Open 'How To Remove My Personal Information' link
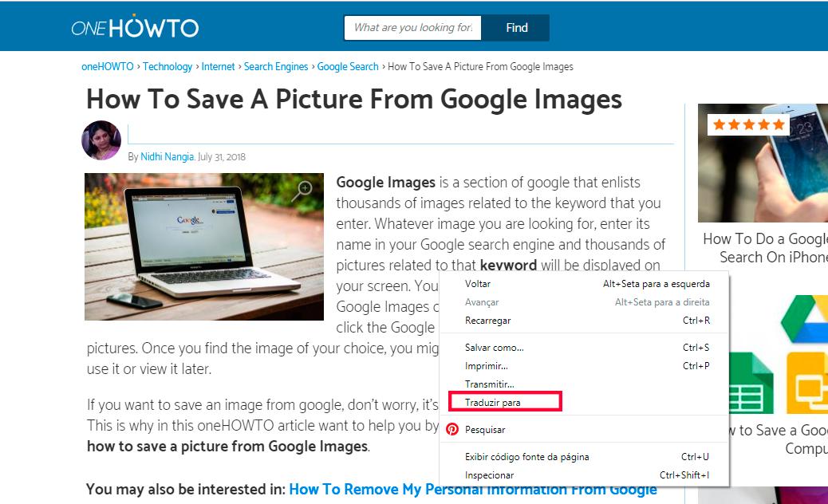 pos(472,490)
